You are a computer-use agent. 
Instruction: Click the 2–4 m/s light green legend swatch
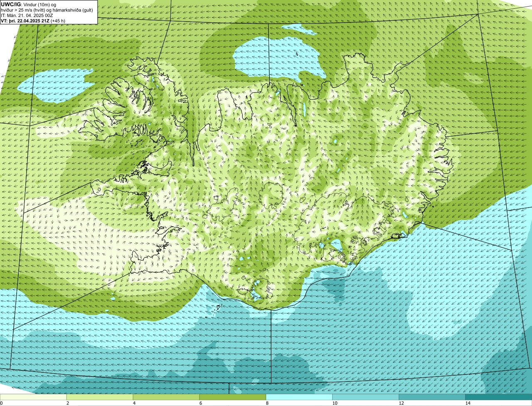point(100,397)
